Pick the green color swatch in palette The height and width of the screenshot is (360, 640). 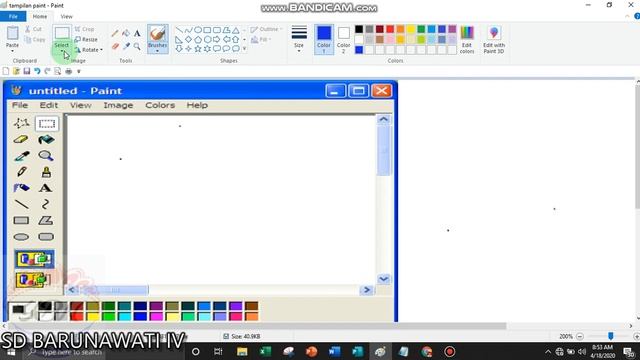[421, 29]
